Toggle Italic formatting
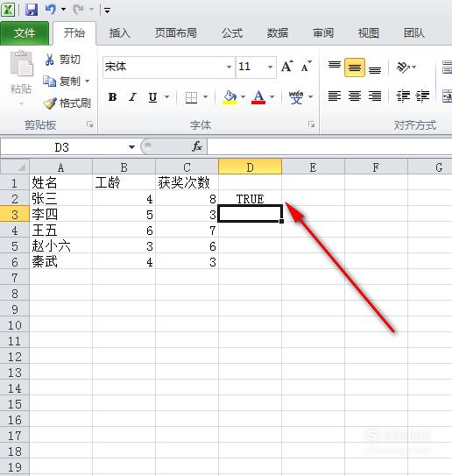This screenshot has width=452, height=476. pos(132,97)
